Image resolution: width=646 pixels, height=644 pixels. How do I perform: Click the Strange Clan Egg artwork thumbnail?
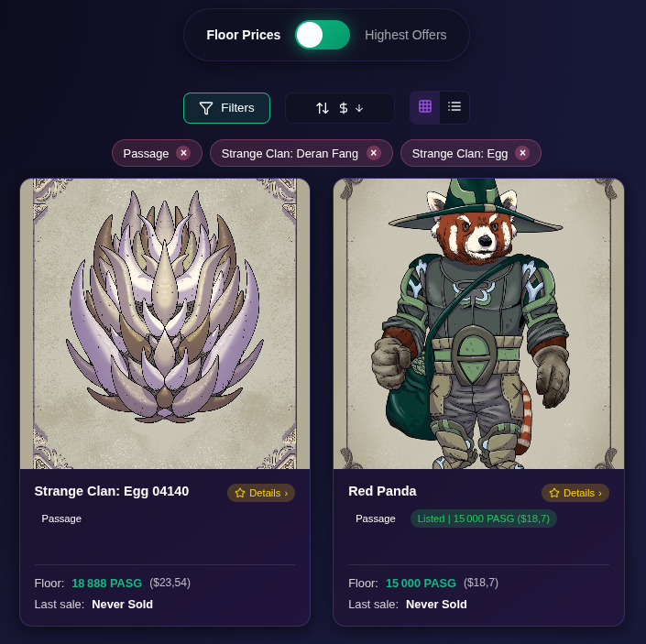(165, 323)
